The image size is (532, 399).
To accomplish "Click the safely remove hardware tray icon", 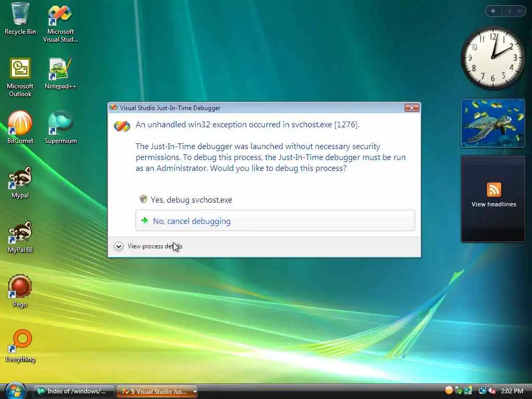I will [459, 391].
